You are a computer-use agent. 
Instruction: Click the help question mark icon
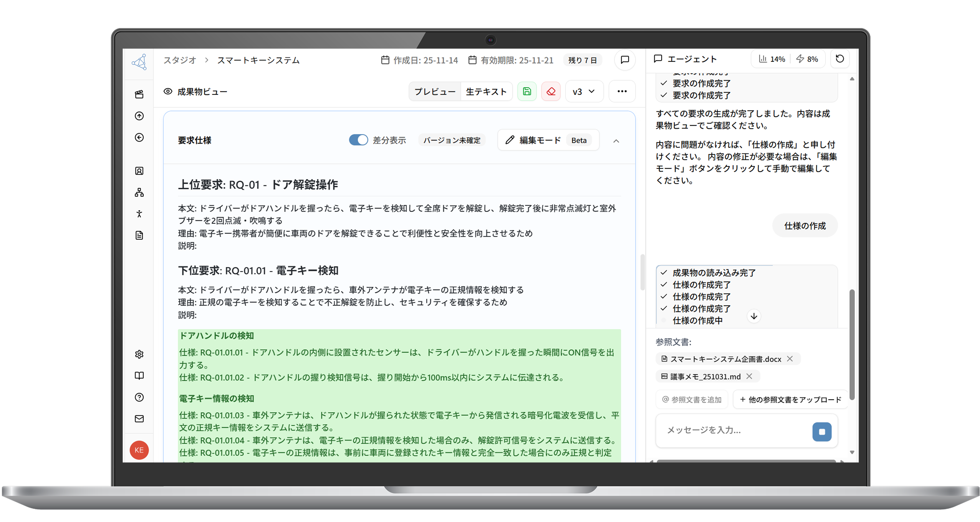coord(139,397)
